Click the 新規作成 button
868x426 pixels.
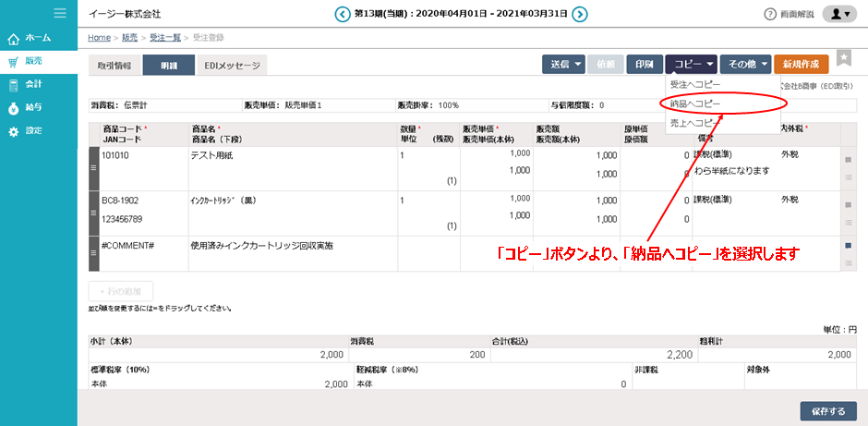(x=801, y=65)
